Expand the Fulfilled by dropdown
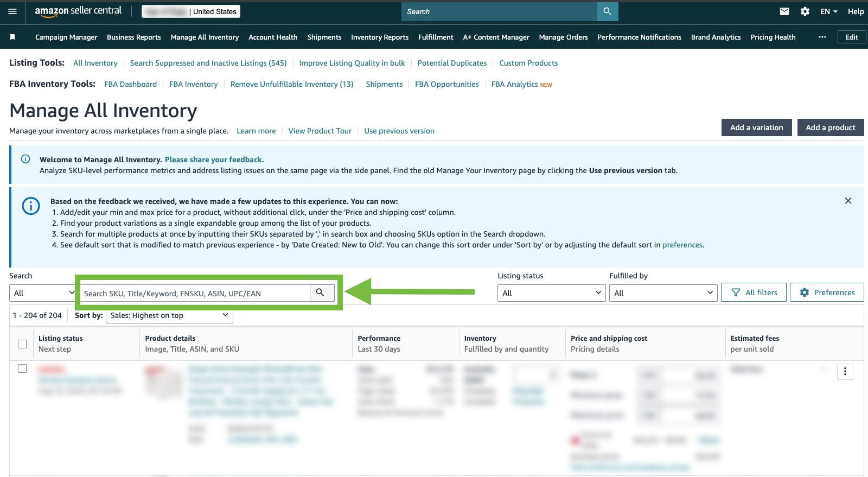 663,293
